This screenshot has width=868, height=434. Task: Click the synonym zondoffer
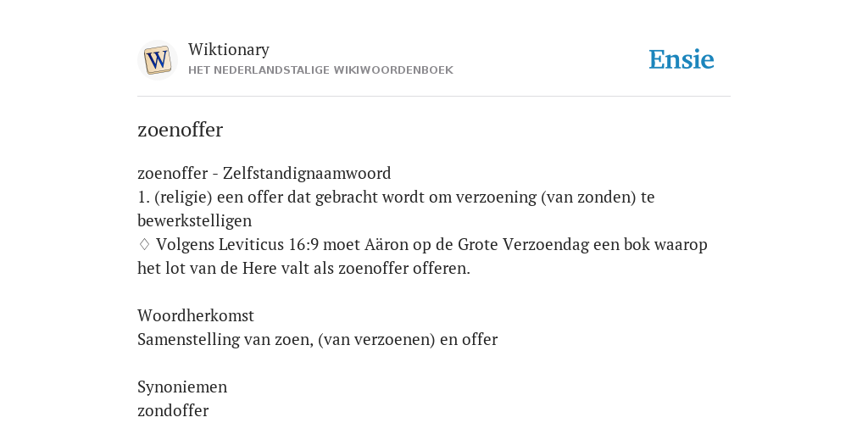(x=173, y=410)
